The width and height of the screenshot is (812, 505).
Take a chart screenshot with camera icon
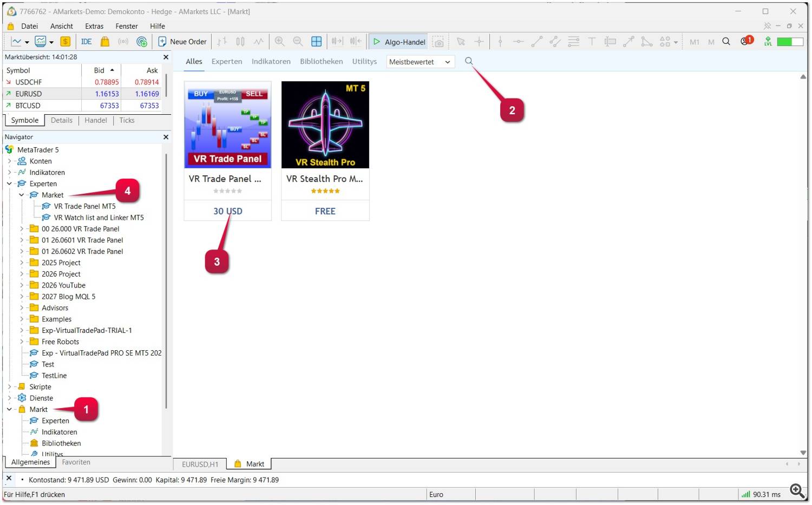pos(438,42)
